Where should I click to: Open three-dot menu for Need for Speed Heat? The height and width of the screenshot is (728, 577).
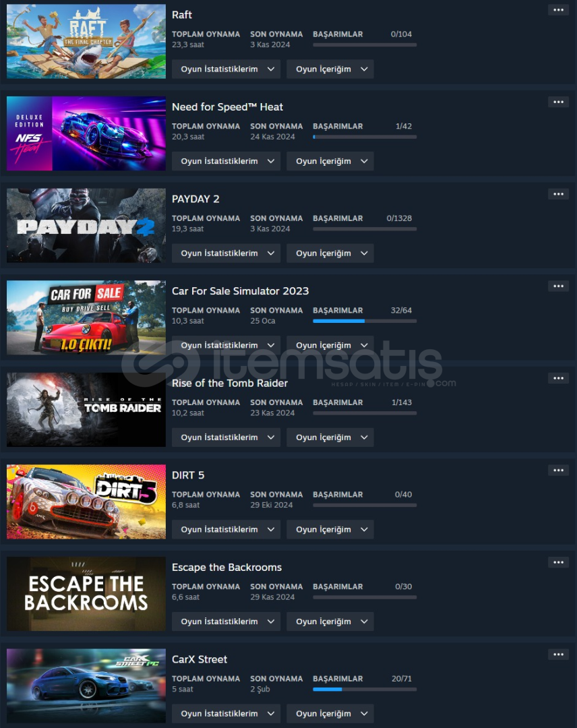point(558,102)
